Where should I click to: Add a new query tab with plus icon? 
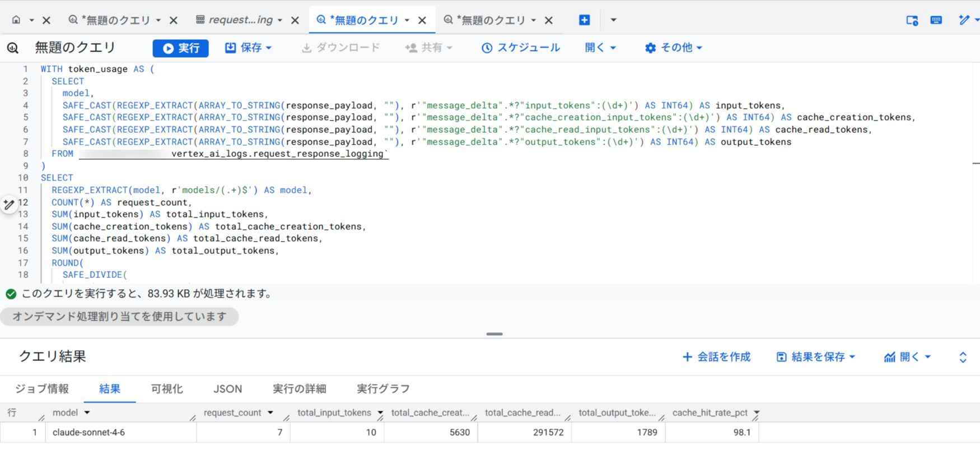(584, 20)
